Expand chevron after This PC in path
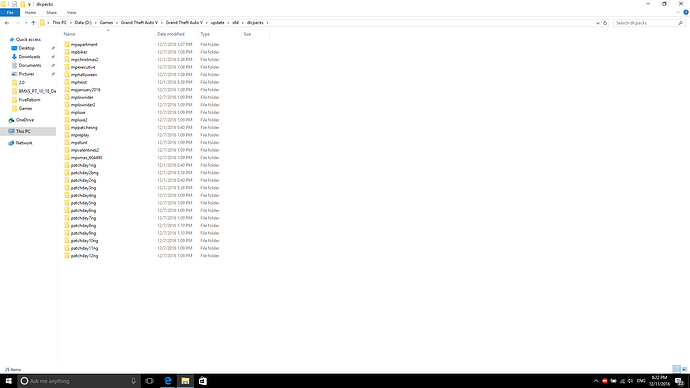Image resolution: width=690 pixels, height=388 pixels. 70,23
